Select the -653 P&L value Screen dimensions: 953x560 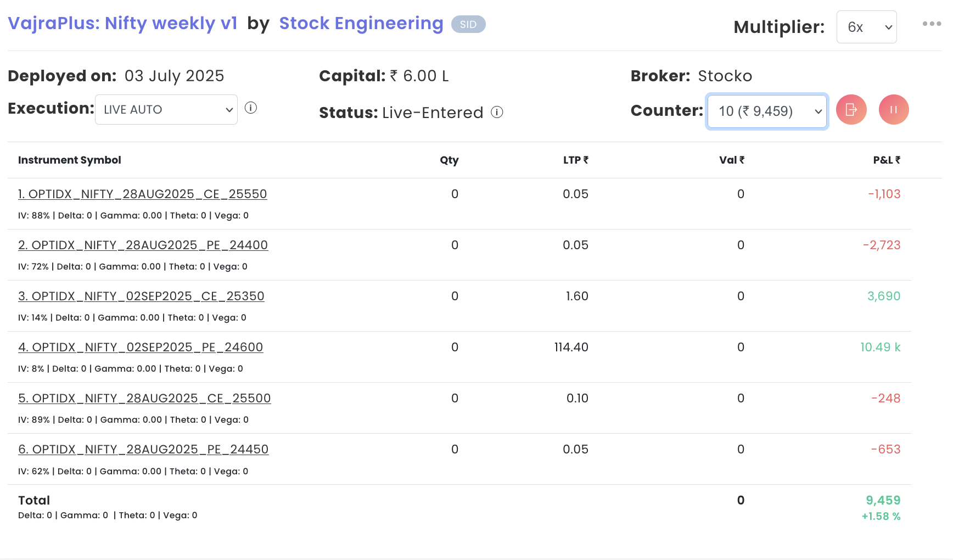[885, 449]
